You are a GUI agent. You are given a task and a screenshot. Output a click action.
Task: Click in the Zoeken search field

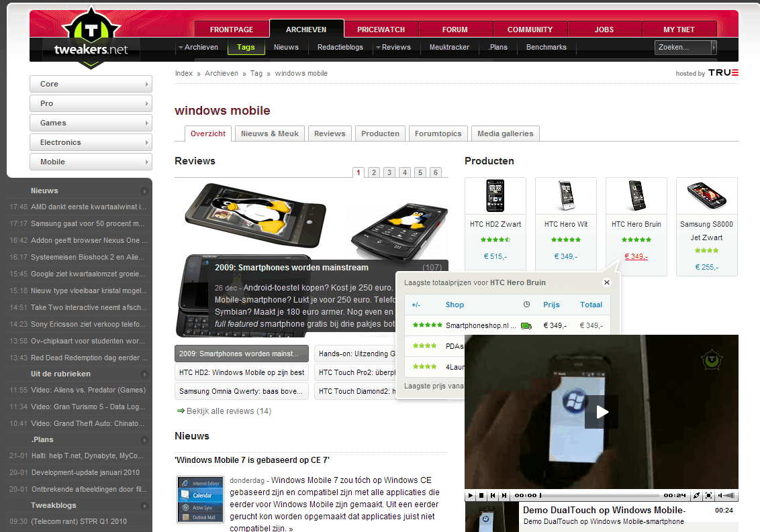click(682, 47)
